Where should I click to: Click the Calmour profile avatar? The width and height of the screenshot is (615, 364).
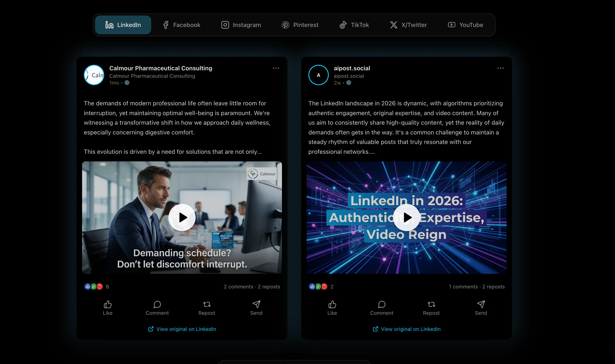point(94,75)
